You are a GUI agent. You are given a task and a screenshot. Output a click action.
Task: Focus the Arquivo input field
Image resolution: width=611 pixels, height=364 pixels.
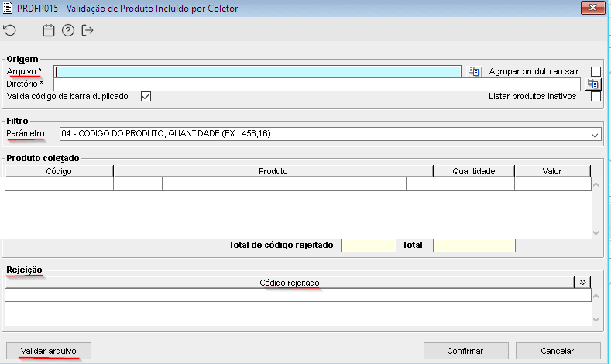click(x=258, y=72)
